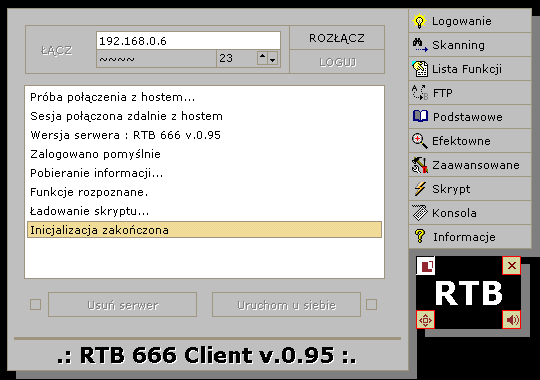The height and width of the screenshot is (380, 540).
Task: Click the Usuń serwer button
Action: 123,305
